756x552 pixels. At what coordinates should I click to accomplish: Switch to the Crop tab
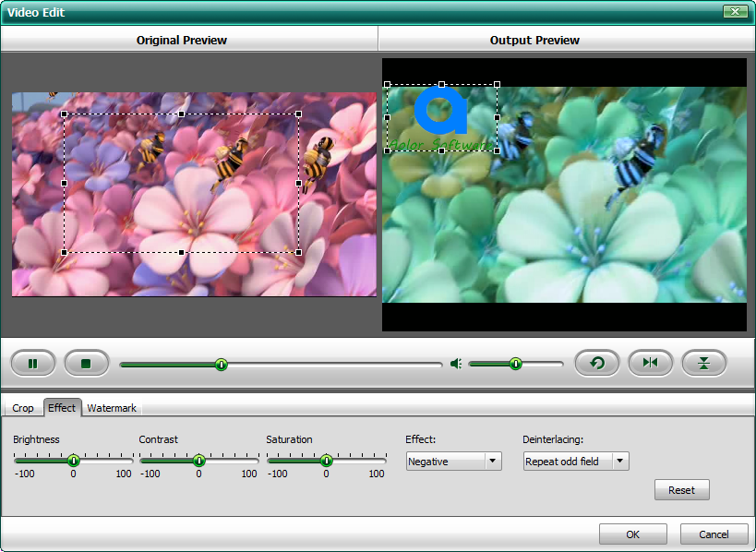[23, 408]
